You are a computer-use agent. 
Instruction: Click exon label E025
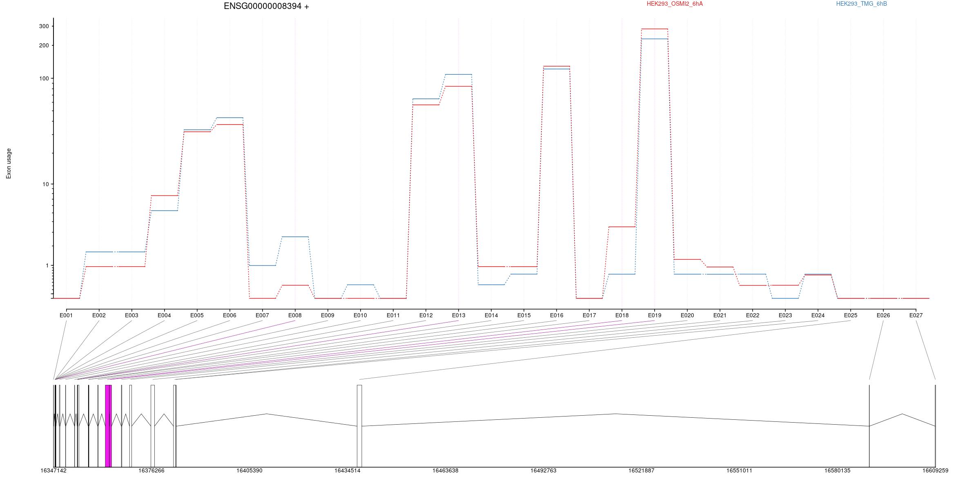tap(851, 315)
